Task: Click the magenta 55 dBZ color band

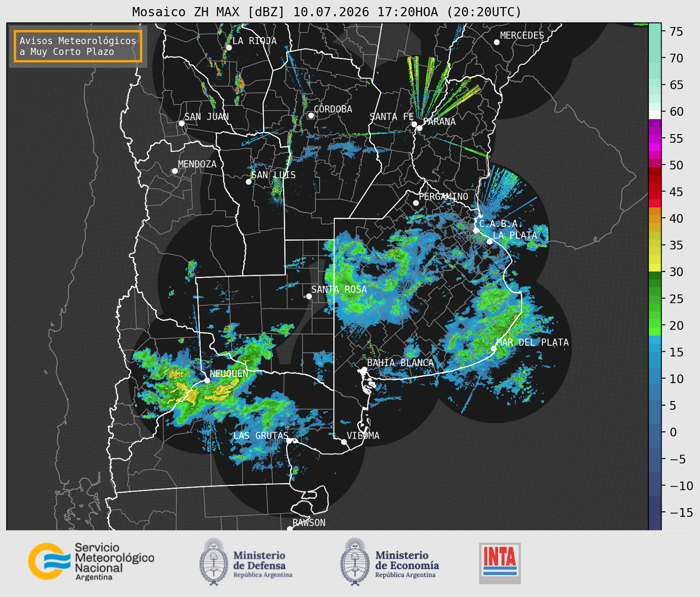Action: pyautogui.click(x=655, y=139)
